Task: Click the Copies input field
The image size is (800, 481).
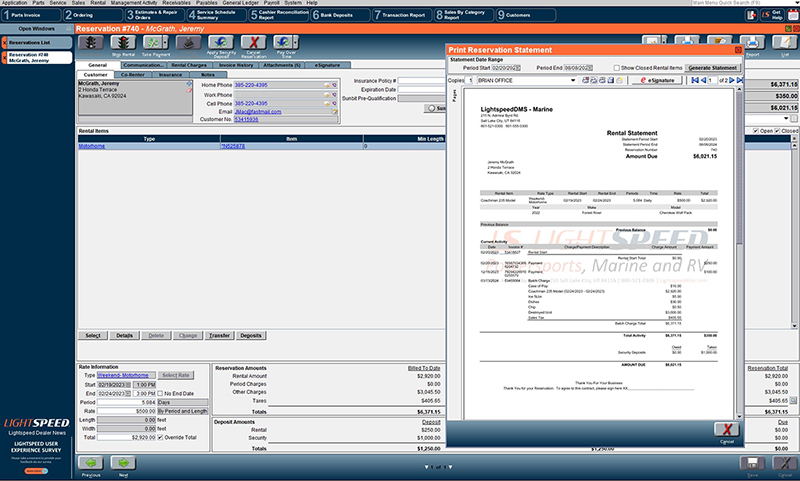Action: (x=470, y=81)
